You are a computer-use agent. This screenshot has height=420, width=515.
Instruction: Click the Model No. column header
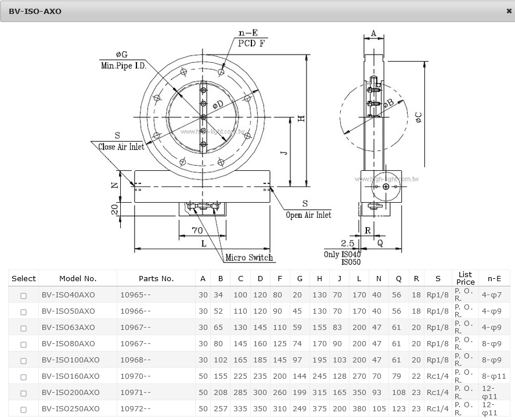tap(78, 279)
